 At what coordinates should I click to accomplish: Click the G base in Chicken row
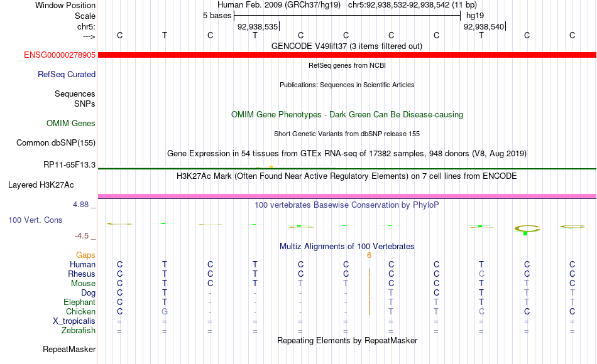click(165, 311)
